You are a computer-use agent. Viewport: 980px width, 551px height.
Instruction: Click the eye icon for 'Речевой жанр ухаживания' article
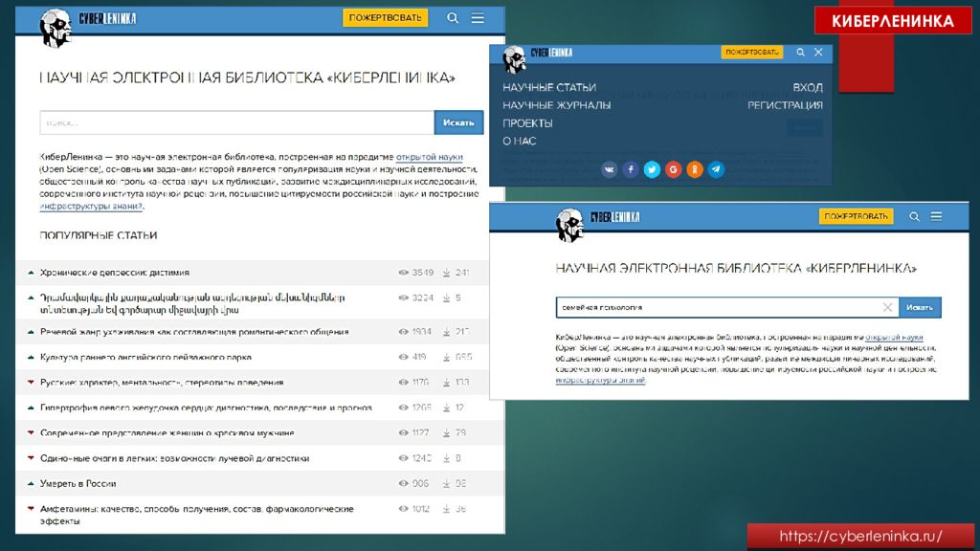point(403,332)
